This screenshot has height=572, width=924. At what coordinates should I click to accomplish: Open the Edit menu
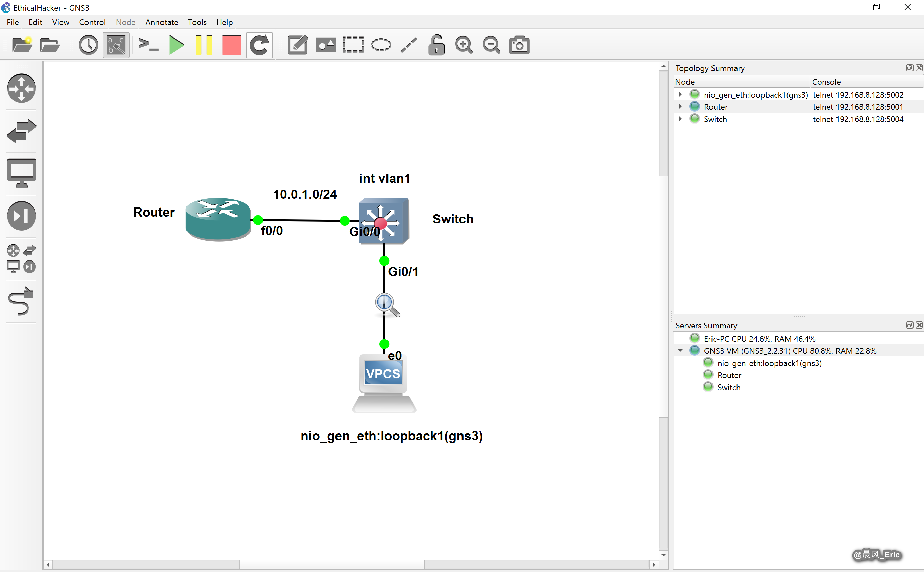(35, 22)
